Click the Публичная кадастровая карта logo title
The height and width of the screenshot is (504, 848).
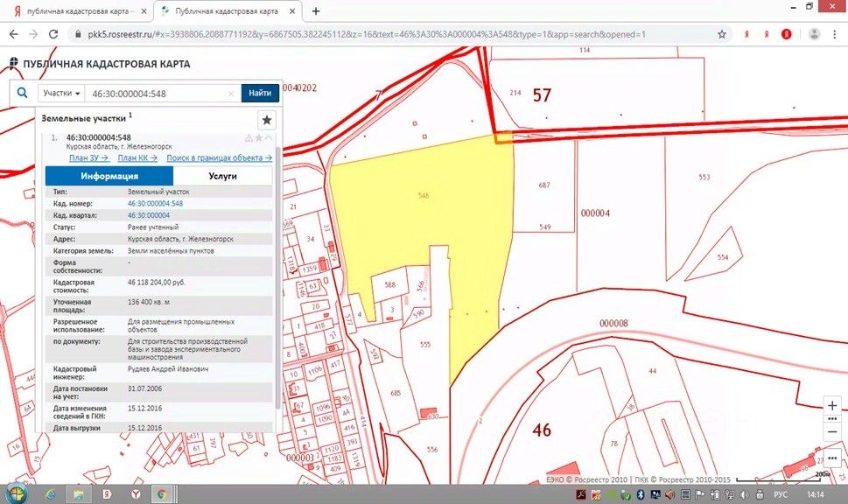point(100,64)
